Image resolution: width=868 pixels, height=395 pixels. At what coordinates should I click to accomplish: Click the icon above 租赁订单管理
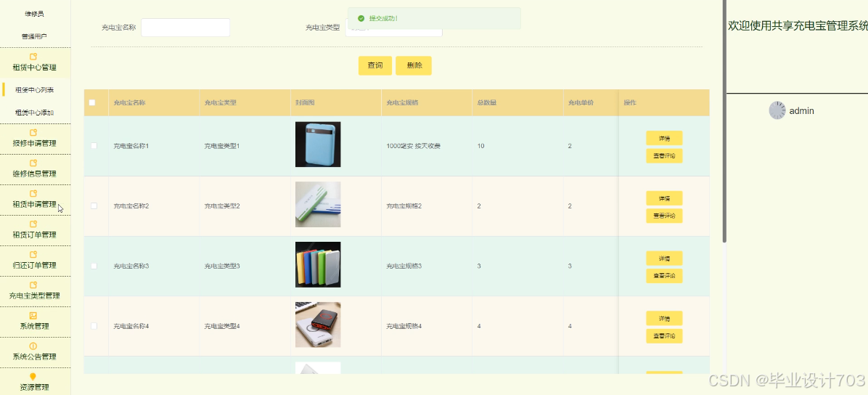click(33, 224)
